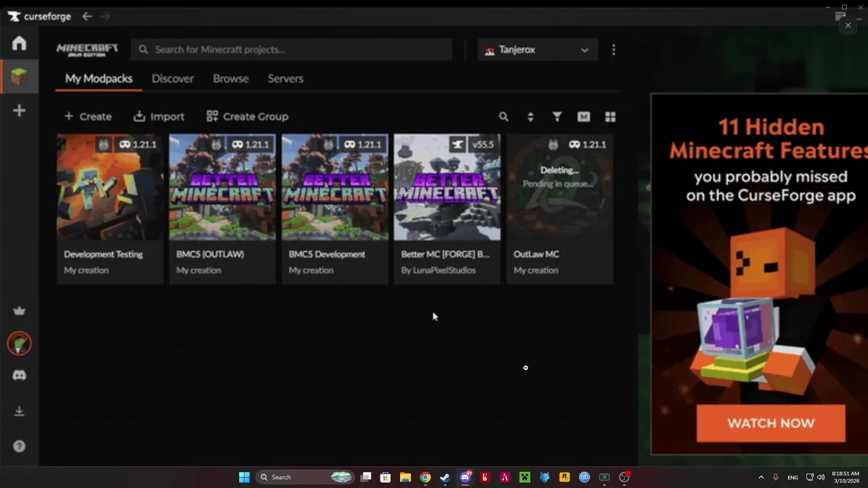Screen dimensions: 868x488
Task: Open the CurseForge home icon in sidebar
Action: coord(19,43)
